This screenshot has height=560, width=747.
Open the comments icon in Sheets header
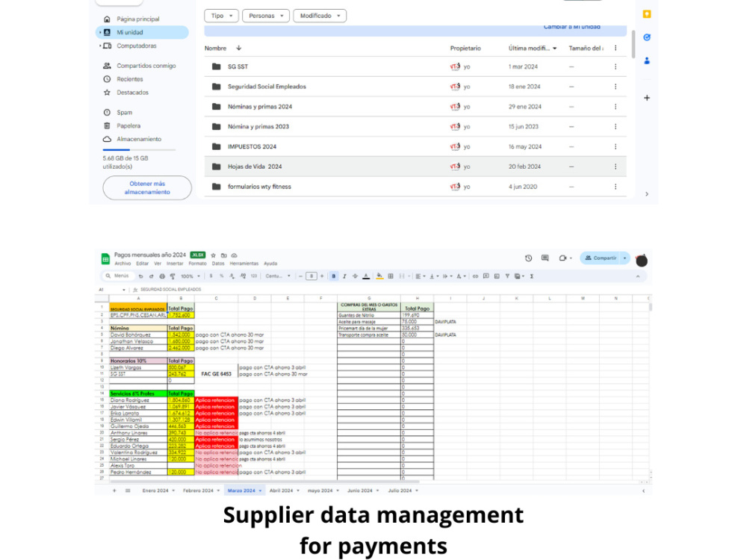(545, 258)
